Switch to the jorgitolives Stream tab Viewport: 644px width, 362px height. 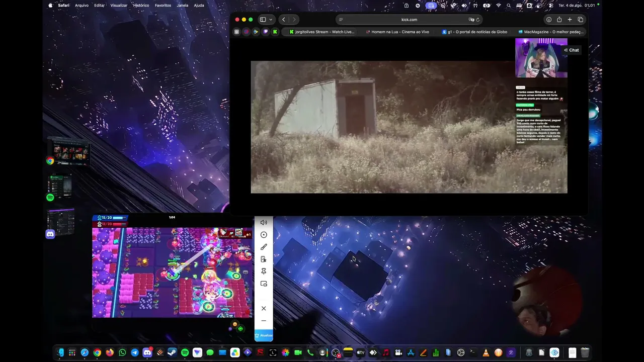coord(322,32)
